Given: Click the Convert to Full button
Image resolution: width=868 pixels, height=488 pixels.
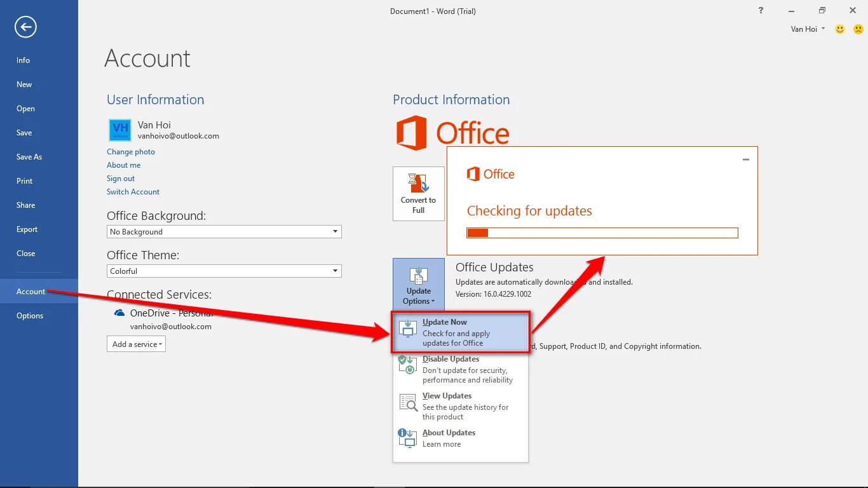Looking at the screenshot, I should (x=419, y=194).
